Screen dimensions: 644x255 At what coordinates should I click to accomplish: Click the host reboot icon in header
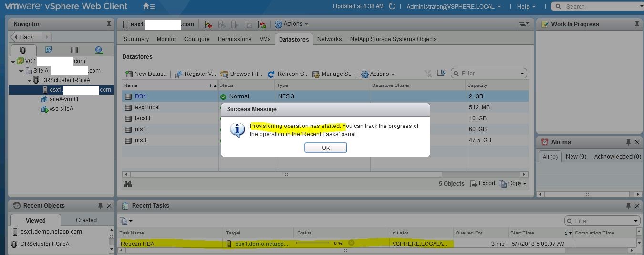249,24
